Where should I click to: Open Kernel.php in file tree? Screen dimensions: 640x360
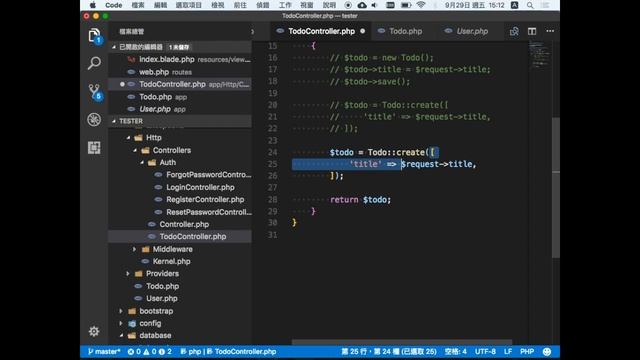(180, 262)
